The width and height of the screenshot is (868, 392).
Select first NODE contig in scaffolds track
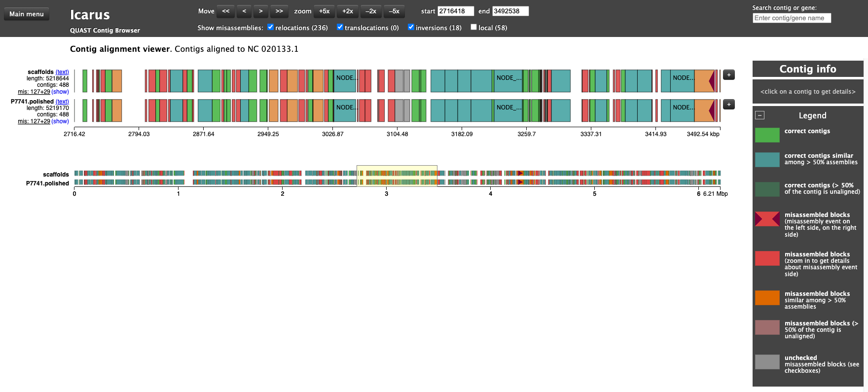(345, 81)
